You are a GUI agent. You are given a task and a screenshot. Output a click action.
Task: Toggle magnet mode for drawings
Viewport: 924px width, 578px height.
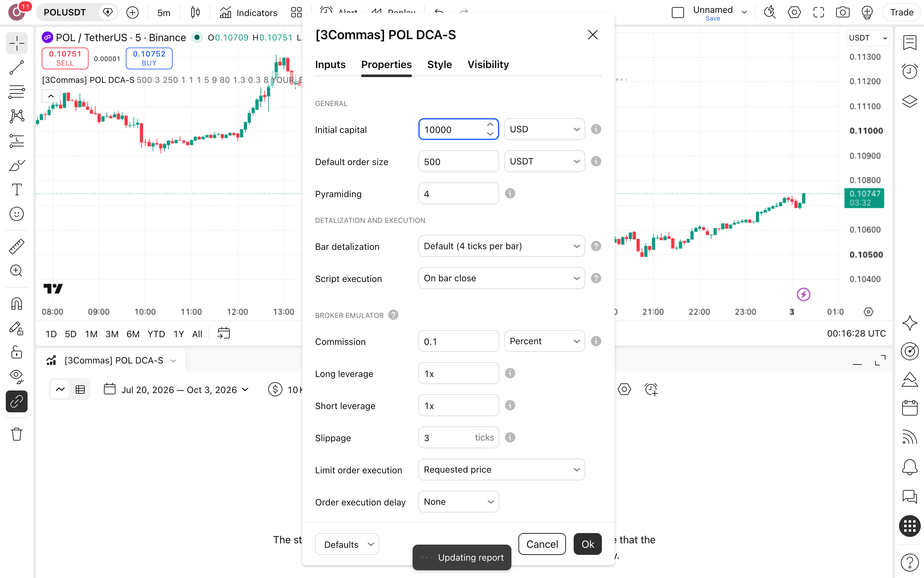click(x=16, y=304)
